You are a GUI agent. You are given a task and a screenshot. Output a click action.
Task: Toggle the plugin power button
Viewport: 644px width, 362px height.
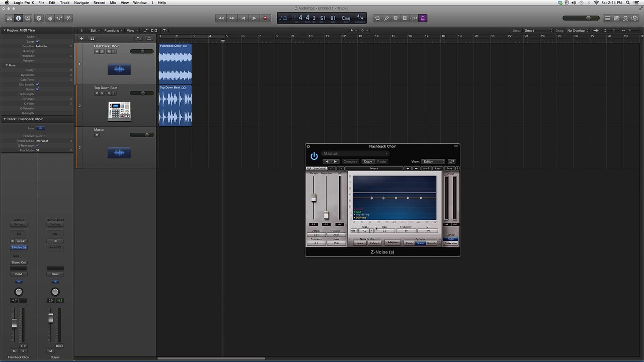(314, 156)
